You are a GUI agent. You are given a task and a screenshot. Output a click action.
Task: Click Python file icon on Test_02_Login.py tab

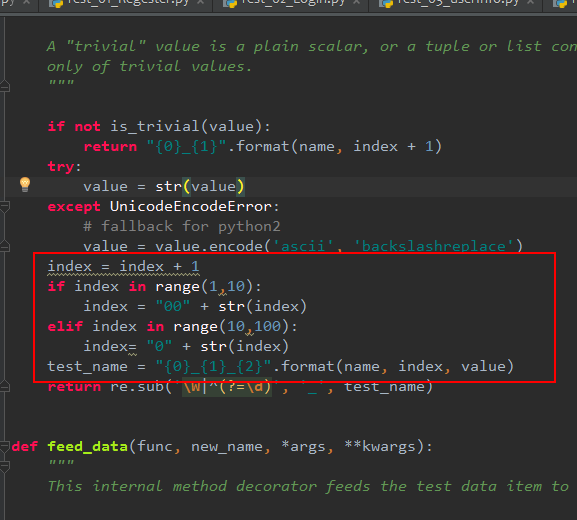click(230, 3)
